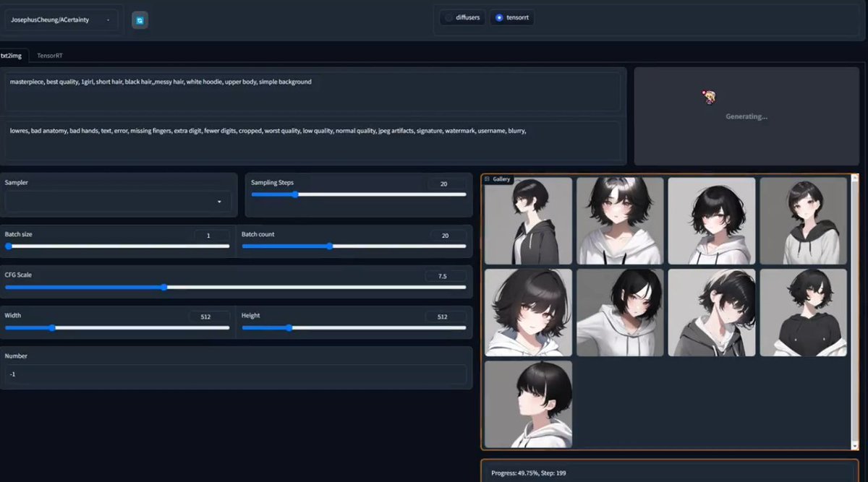
Task: Open the last gallery image, side profile girl
Action: [528, 405]
